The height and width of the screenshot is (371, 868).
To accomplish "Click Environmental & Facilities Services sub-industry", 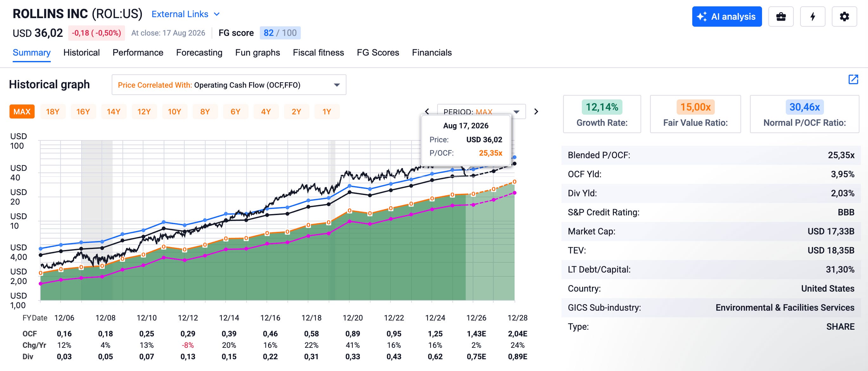I will 785,307.
